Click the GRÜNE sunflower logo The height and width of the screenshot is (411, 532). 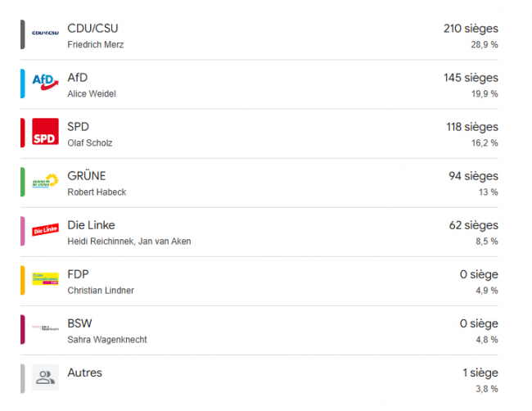pyautogui.click(x=45, y=181)
